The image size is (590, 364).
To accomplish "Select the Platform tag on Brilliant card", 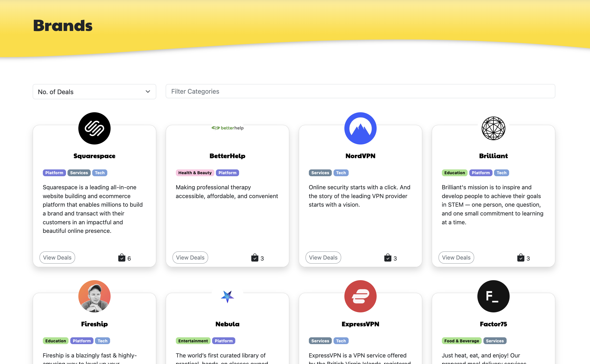I will (481, 173).
